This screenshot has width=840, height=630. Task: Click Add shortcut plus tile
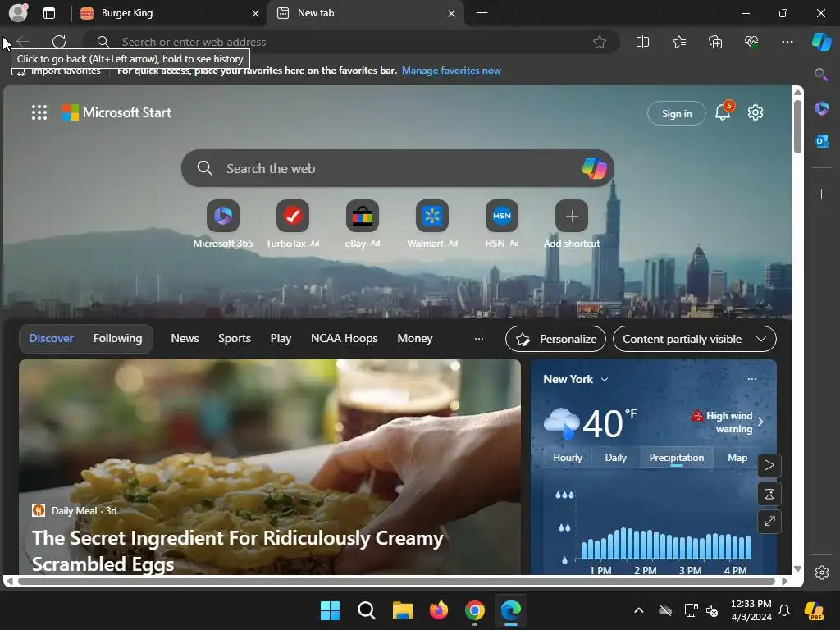tap(572, 216)
